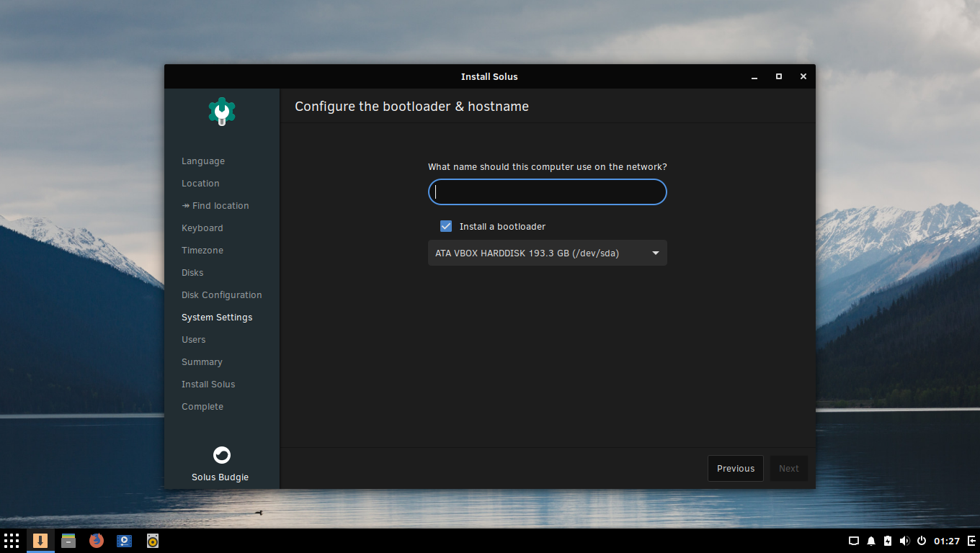980x553 pixels.
Task: Select Keyboard step in sidebar
Action: (202, 228)
